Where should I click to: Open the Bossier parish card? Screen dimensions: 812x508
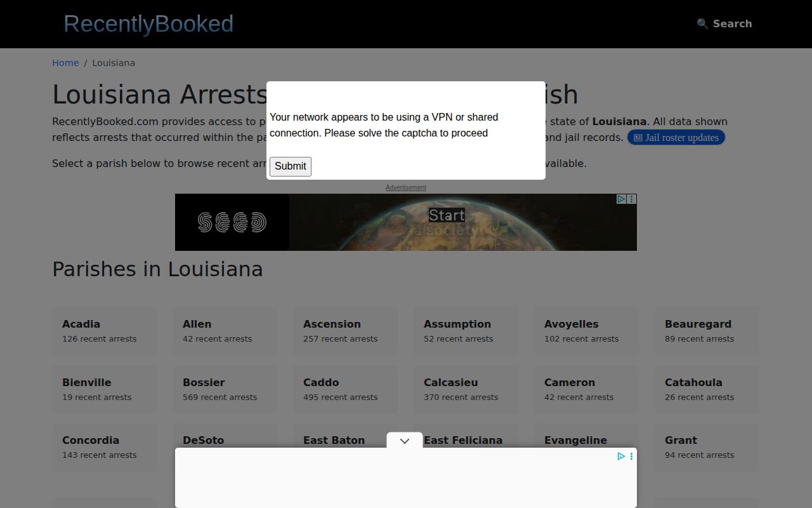tap(225, 389)
